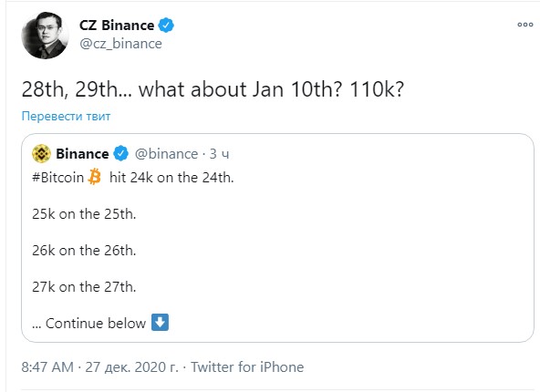The width and height of the screenshot is (540, 392).
Task: Click the Binance verified badge in quoted tweet
Action: coord(121,153)
